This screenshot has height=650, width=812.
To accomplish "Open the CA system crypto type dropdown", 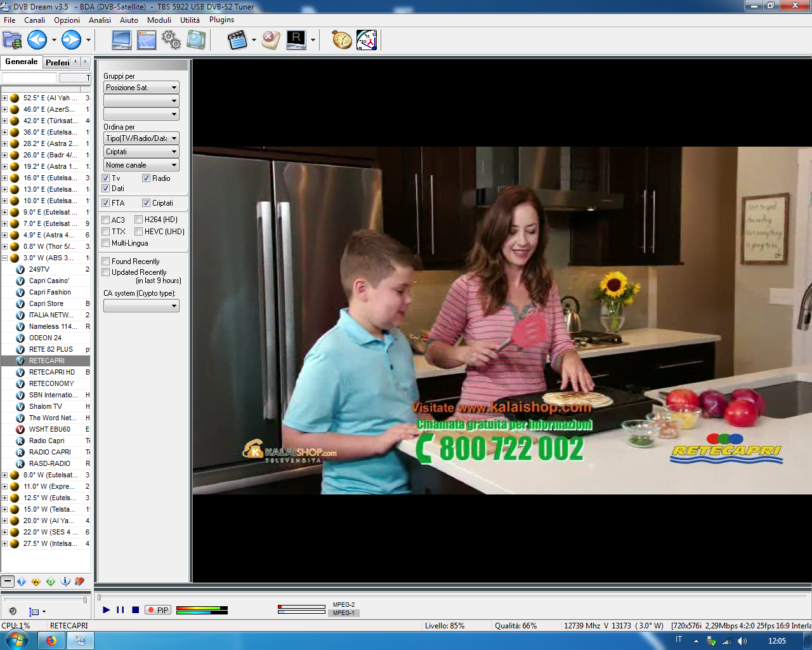I will point(141,306).
